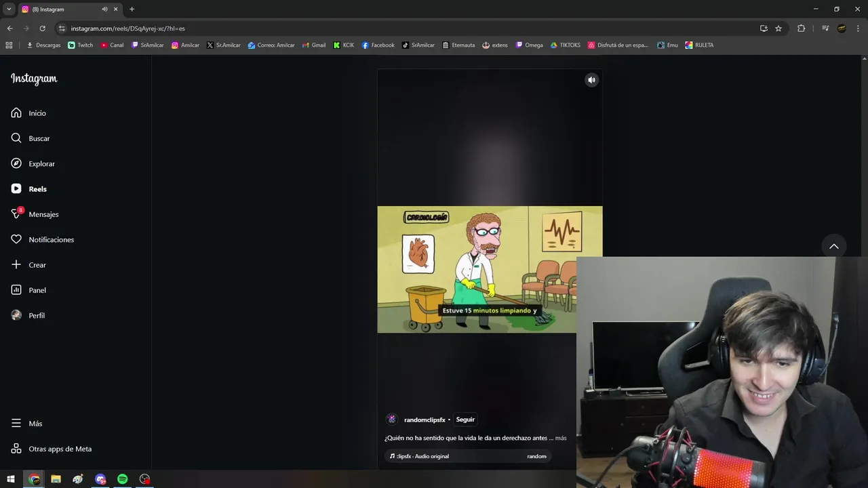Open the Emu bookmark
Viewport: 868px width, 488px height.
pos(667,45)
